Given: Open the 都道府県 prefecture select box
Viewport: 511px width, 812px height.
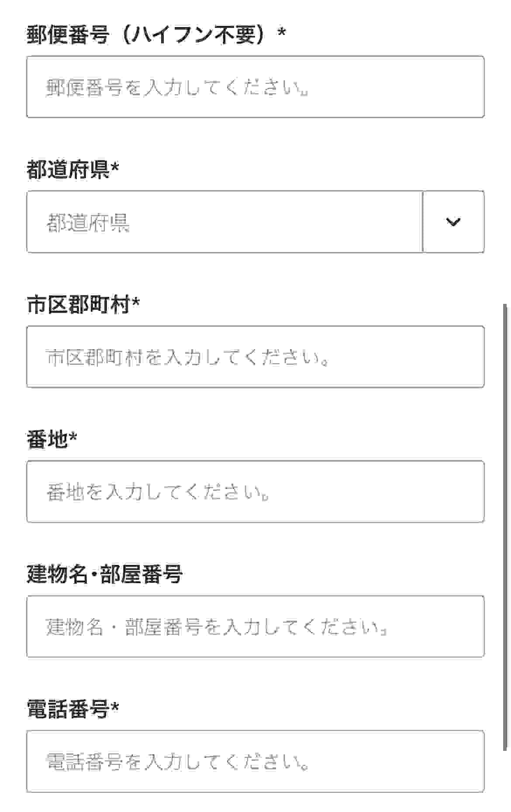Looking at the screenshot, I should pyautogui.click(x=224, y=222).
